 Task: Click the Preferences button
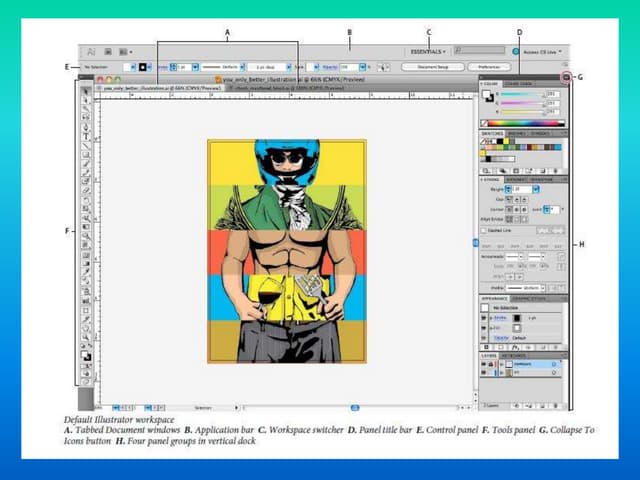(489, 67)
